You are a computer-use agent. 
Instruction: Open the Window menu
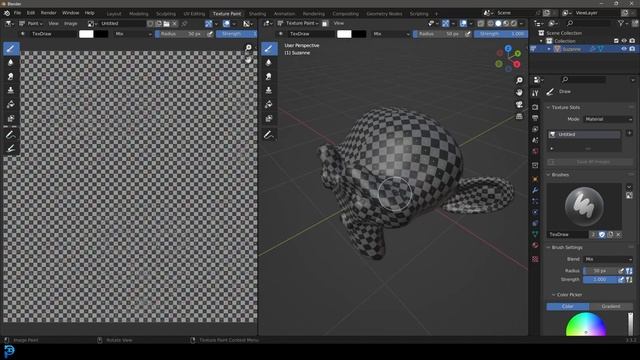[x=71, y=13]
